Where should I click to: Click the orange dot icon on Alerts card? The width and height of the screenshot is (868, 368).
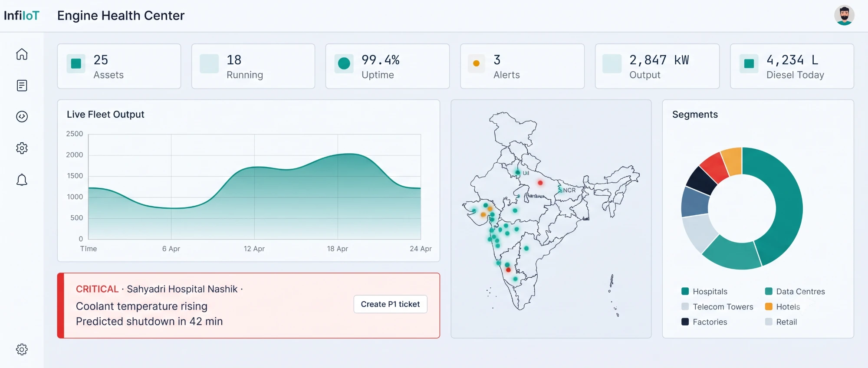tap(476, 64)
